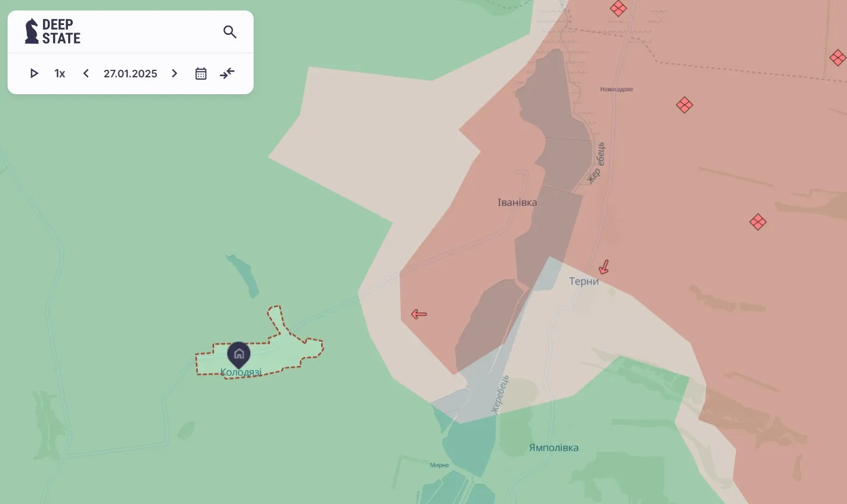Viewport: 847px width, 504px height.
Task: Advance to the next date
Action: click(175, 73)
